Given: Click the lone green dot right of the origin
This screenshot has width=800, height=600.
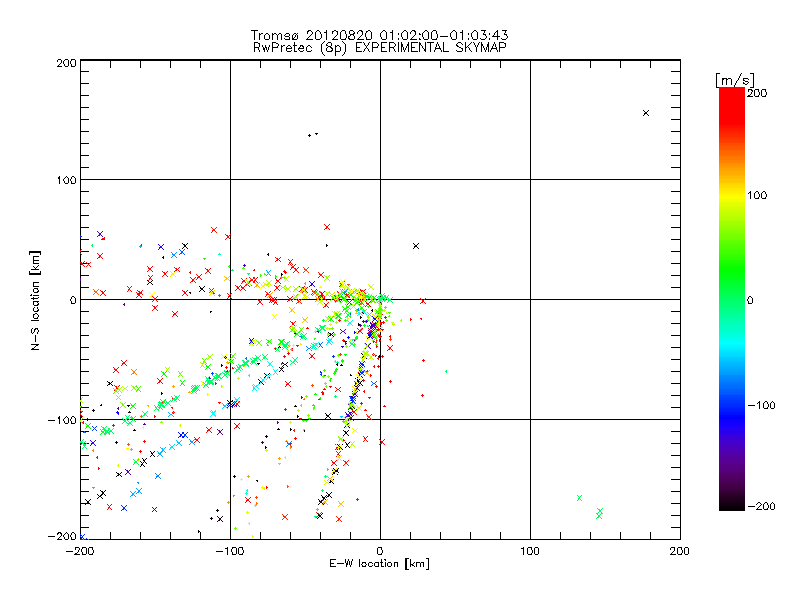Looking at the screenshot, I should coord(446,371).
